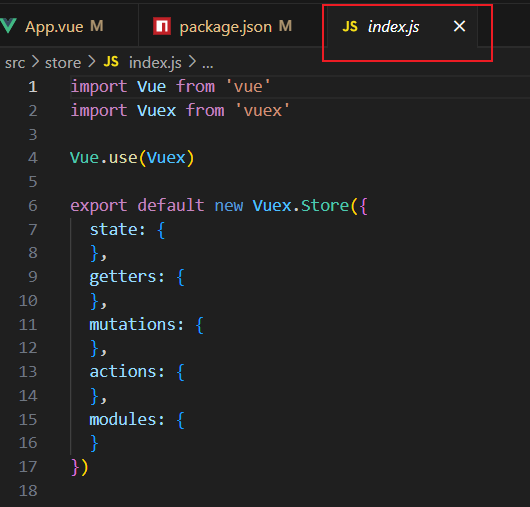Image resolution: width=530 pixels, height=507 pixels.
Task: Click the modules property key
Action: [x=123, y=419]
